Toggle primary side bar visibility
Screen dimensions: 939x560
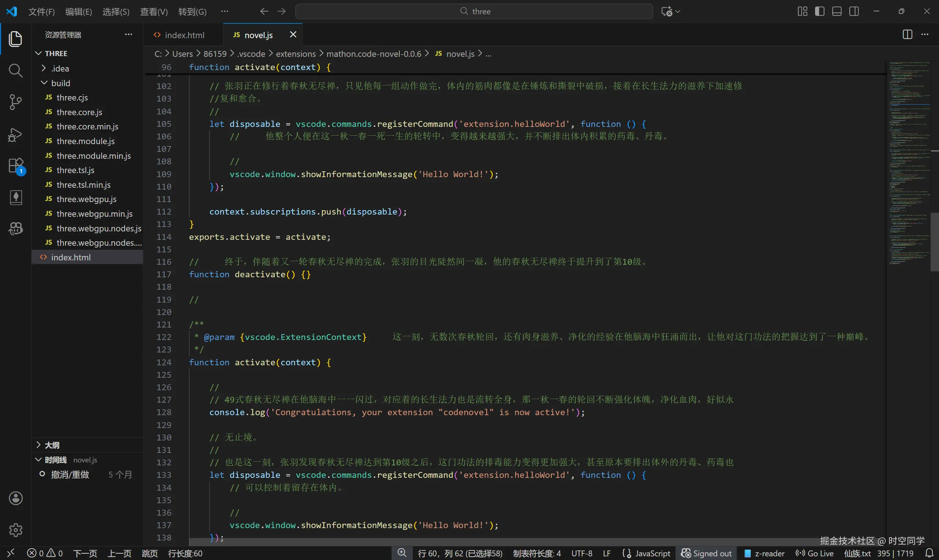click(x=819, y=11)
